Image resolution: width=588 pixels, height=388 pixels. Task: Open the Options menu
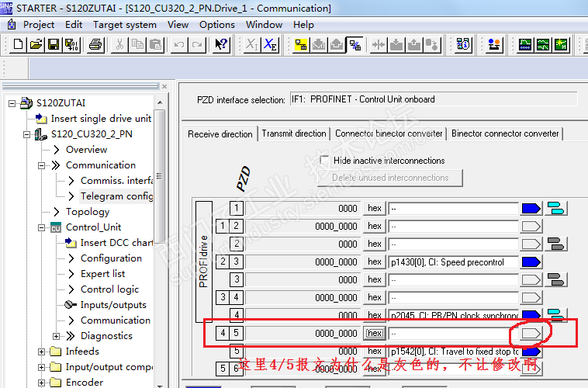coord(217,25)
